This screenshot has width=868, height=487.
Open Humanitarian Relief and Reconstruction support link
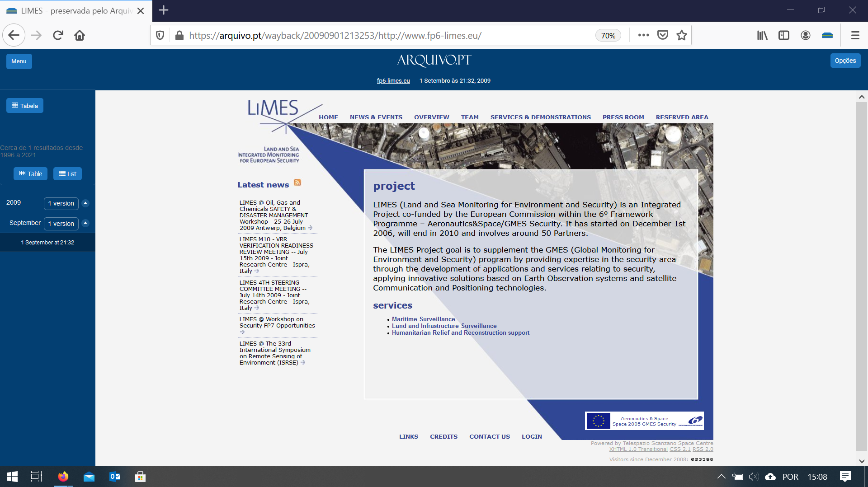tap(460, 332)
